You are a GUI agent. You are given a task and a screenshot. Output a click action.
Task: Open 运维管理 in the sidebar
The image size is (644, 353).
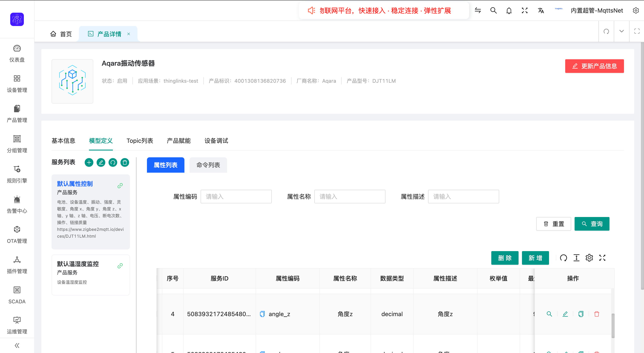click(17, 325)
